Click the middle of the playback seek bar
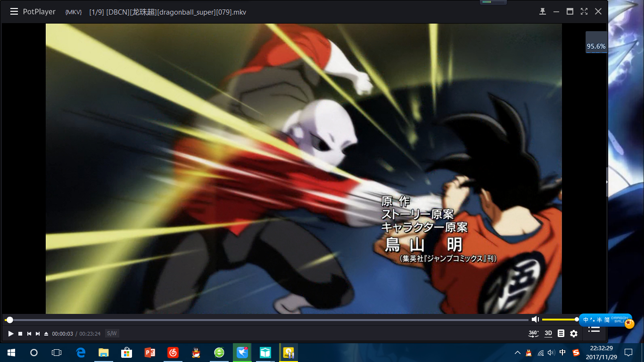644x362 pixels. pos(266,320)
